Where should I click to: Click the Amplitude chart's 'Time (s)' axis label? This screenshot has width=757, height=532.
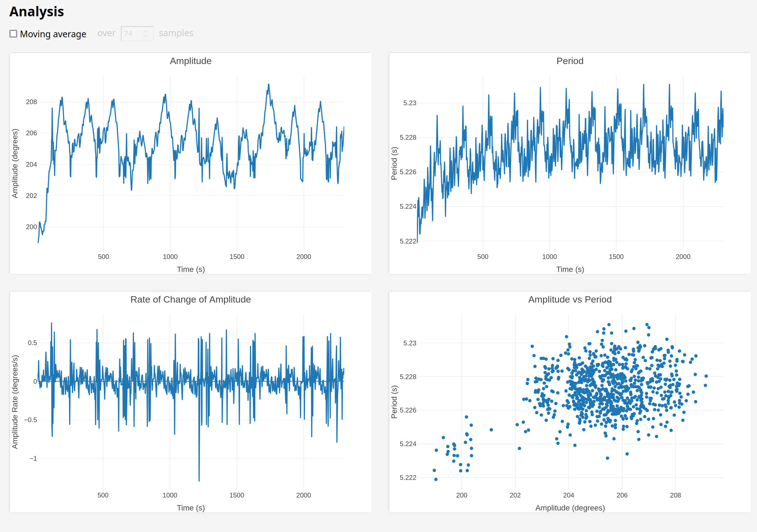coord(191,269)
